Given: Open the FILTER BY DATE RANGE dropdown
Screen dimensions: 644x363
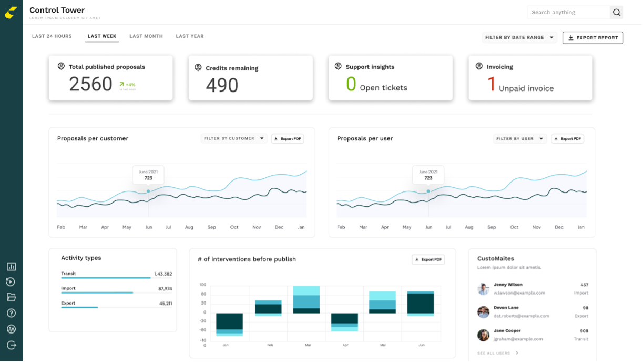Looking at the screenshot, I should click(519, 37).
